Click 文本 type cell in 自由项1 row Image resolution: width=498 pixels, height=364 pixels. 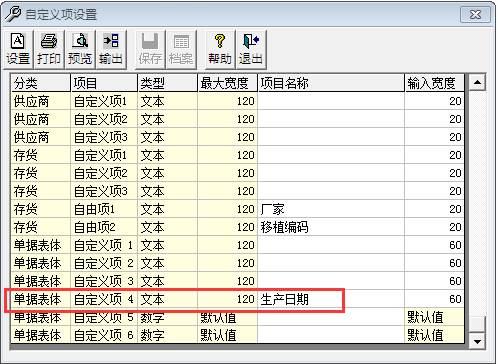coord(168,209)
